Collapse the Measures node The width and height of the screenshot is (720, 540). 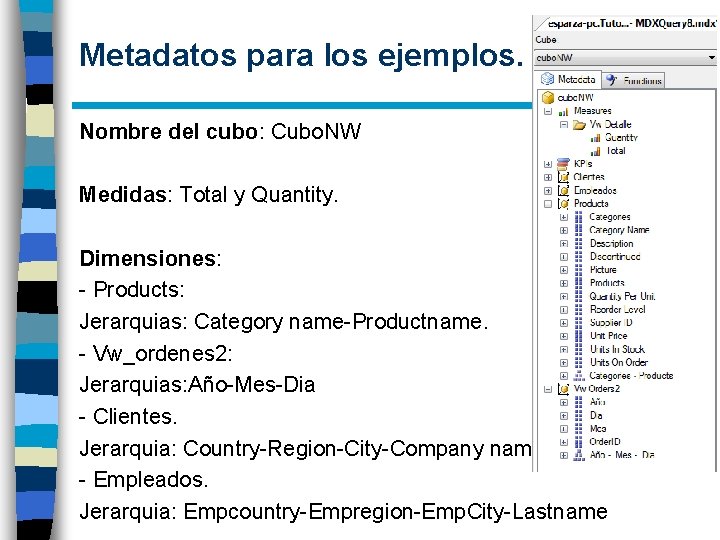(x=548, y=111)
